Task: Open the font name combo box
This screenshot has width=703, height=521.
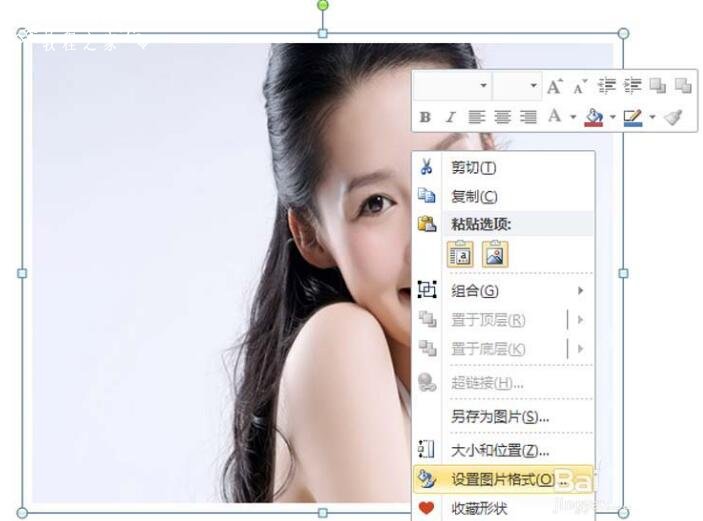Action: [452, 85]
